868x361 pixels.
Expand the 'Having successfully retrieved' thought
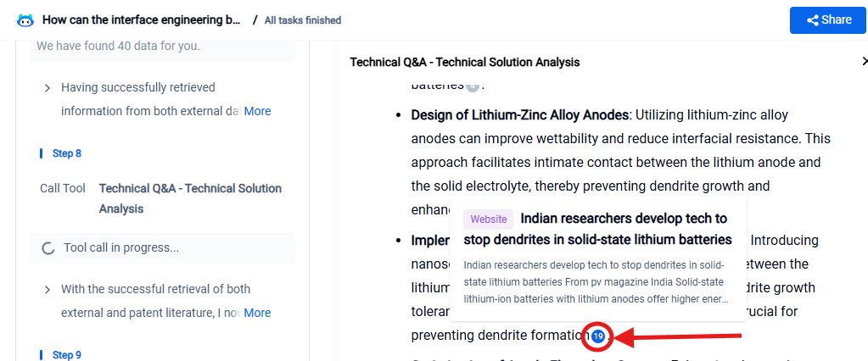[47, 87]
